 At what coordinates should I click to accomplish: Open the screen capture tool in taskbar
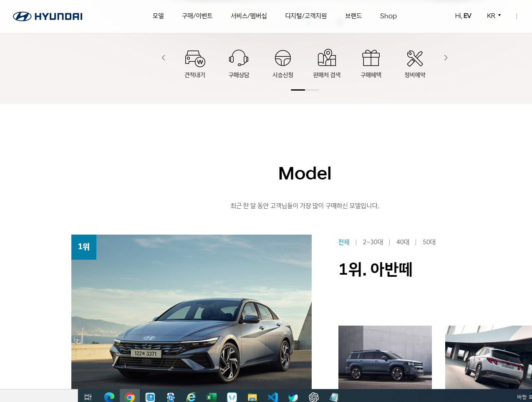pyautogui.click(x=171, y=397)
